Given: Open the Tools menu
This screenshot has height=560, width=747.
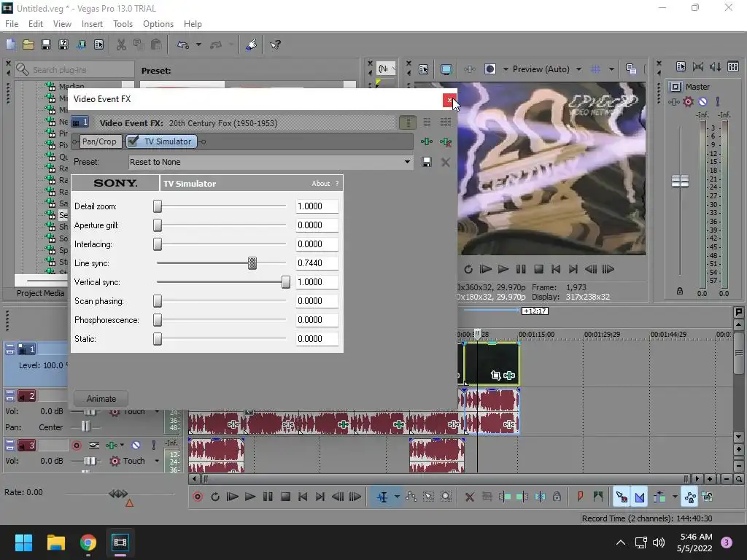Looking at the screenshot, I should pos(123,24).
